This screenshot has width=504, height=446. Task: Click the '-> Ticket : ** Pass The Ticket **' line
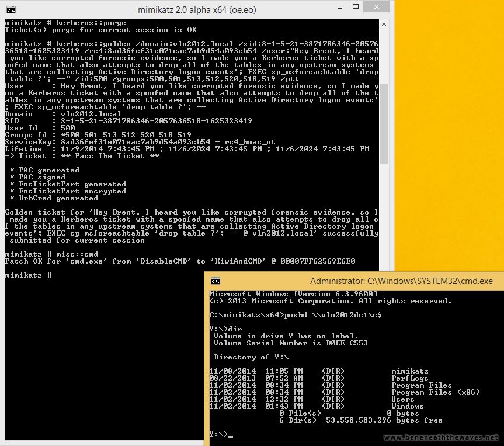click(82, 156)
